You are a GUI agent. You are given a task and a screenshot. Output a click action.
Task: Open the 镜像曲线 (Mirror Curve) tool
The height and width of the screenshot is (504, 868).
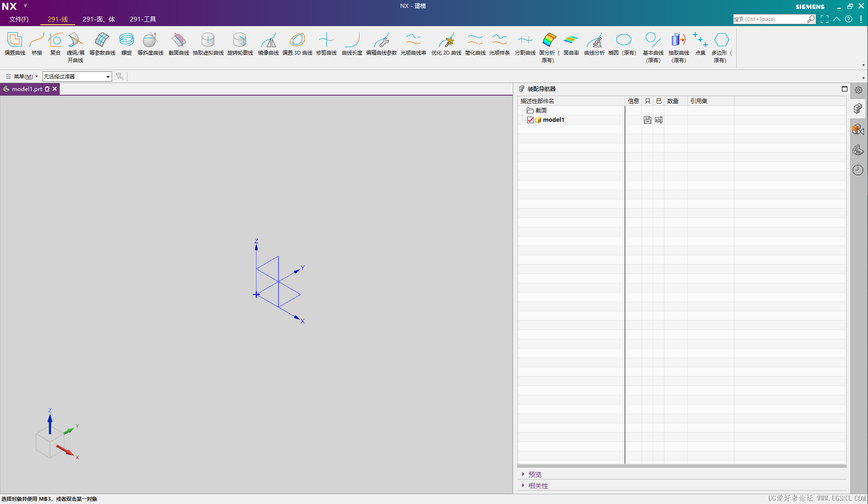point(268,44)
